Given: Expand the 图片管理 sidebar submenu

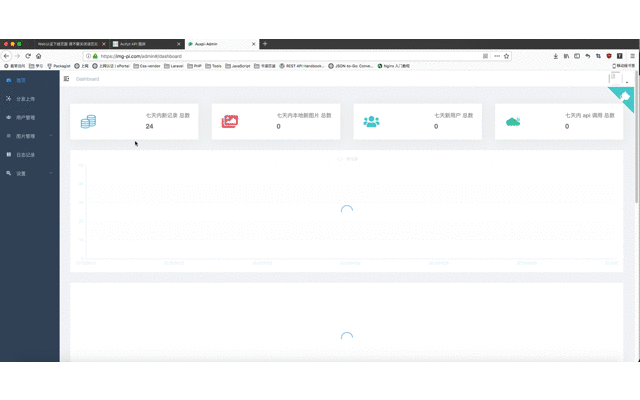Looking at the screenshot, I should click(30, 136).
